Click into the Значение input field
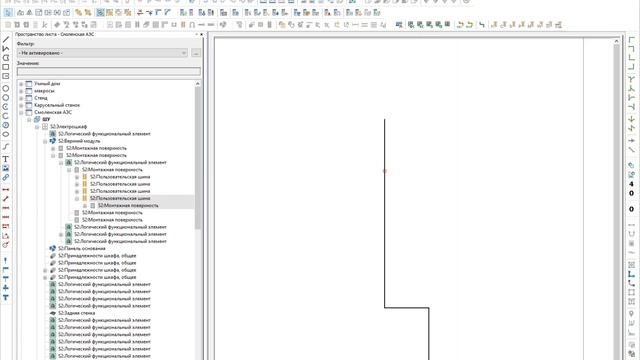Screen dimensions: 640x360 [x=109, y=71]
